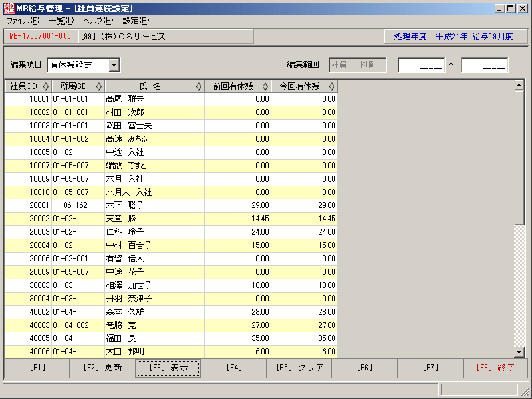Open the 編集項目 dropdown arrow
Image resolution: width=532 pixels, height=399 pixels.
pos(114,65)
